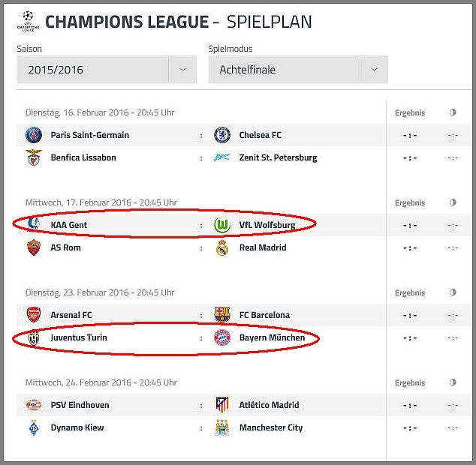476x465 pixels.
Task: Click the Chelsea FC club crest
Action: point(222,135)
